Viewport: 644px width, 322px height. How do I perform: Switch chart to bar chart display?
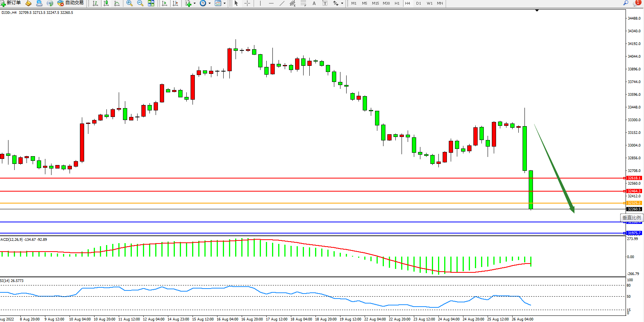(x=95, y=3)
